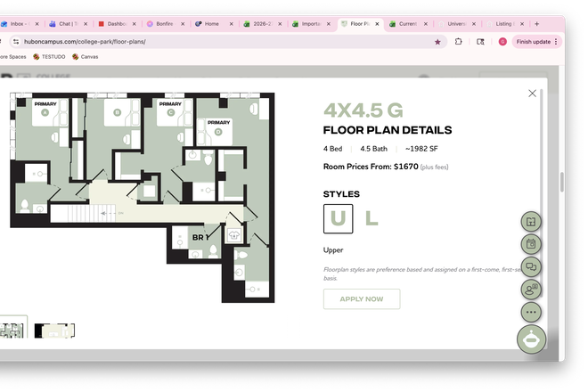Switch to the Dashboard tab

click(x=117, y=24)
